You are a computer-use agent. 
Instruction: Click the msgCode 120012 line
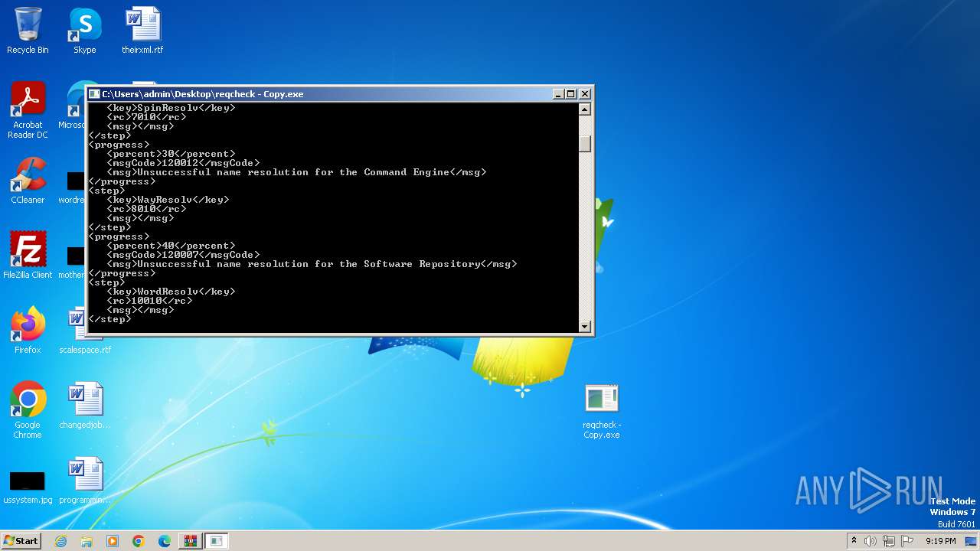tap(183, 163)
